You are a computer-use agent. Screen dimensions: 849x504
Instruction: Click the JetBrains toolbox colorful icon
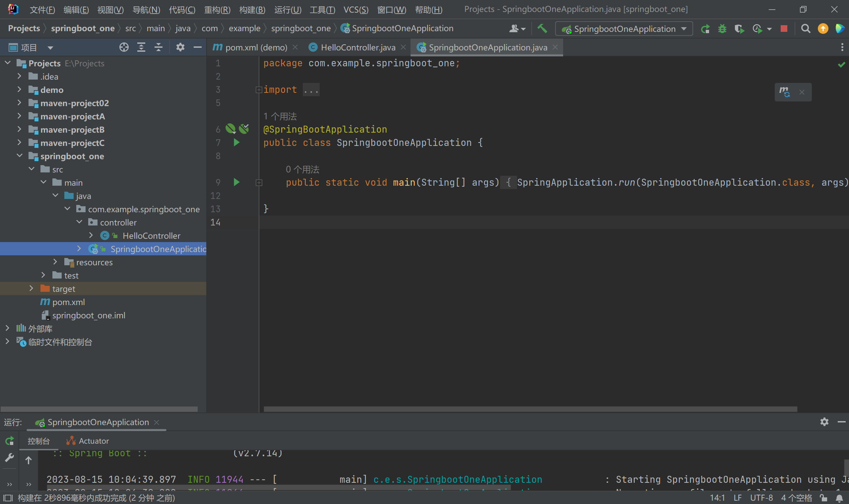[x=840, y=29]
